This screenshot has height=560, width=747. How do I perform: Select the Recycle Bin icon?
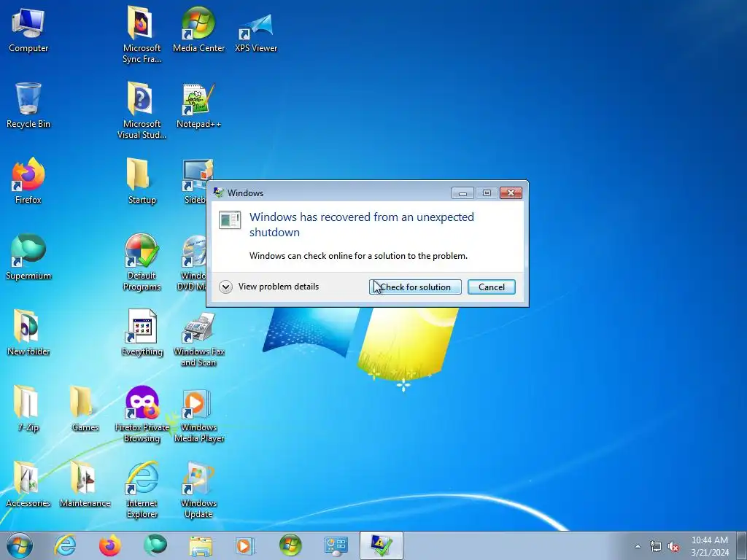click(28, 105)
